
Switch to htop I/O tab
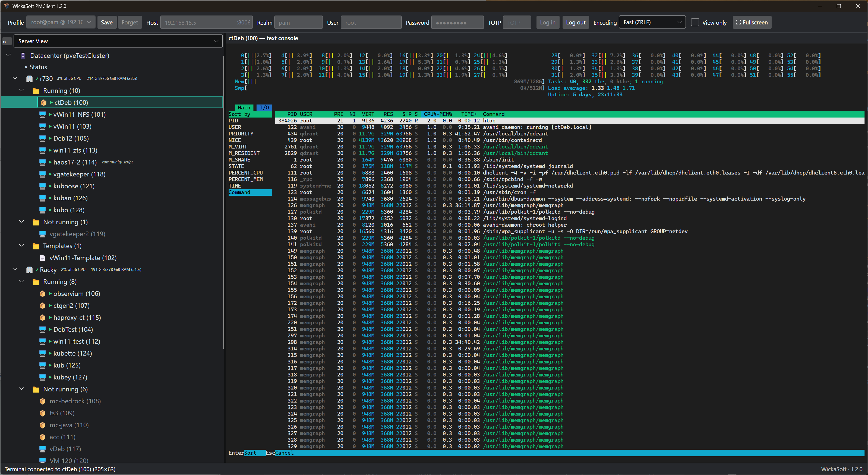click(264, 107)
